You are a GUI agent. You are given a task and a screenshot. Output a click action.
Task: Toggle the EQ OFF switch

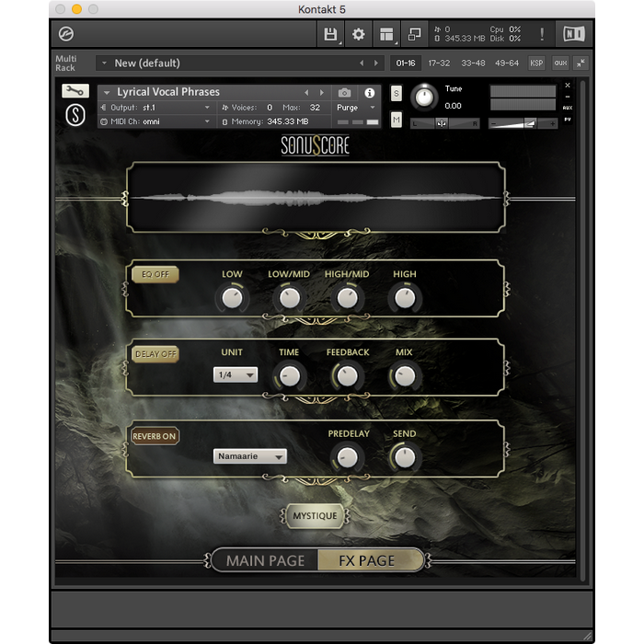tap(155, 274)
